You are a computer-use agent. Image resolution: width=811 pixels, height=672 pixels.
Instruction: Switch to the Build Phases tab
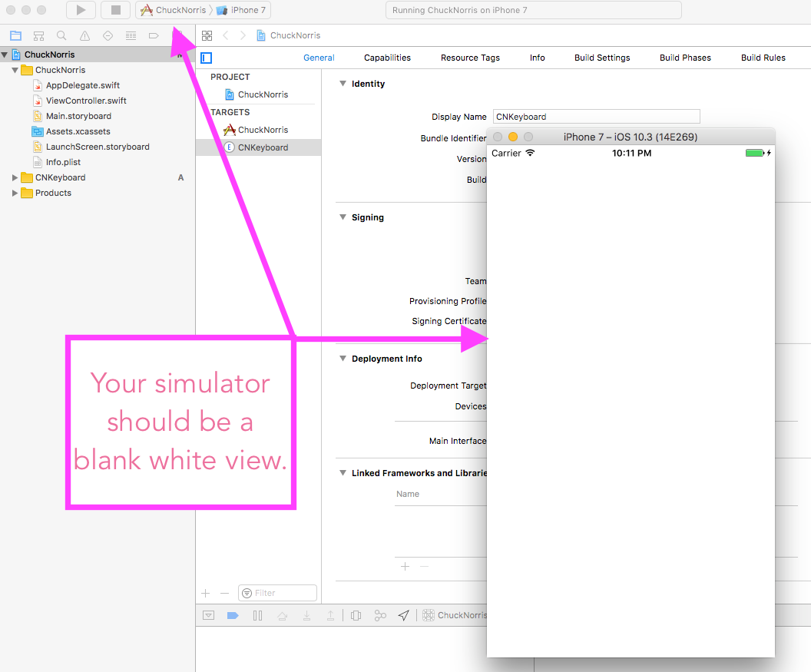(x=685, y=58)
